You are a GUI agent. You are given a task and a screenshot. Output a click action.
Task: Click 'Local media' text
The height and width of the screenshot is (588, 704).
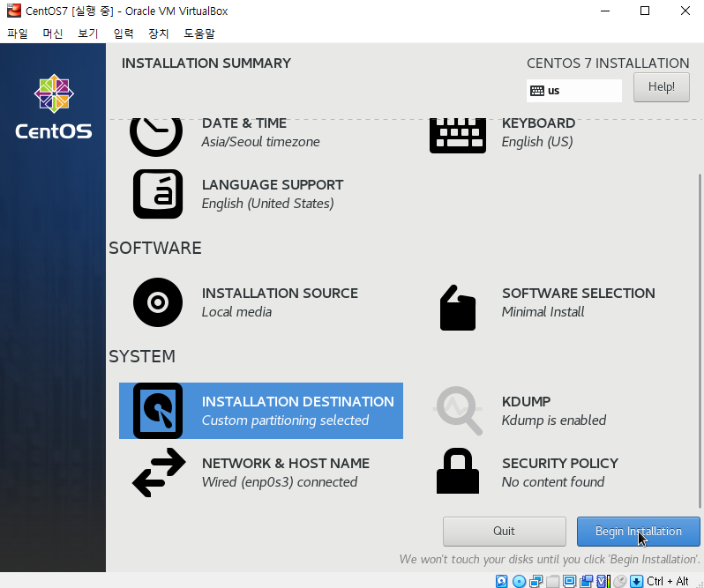[236, 312]
